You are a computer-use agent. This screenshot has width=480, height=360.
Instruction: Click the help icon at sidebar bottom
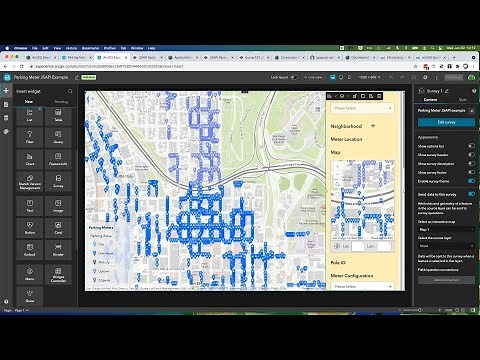pos(6,301)
